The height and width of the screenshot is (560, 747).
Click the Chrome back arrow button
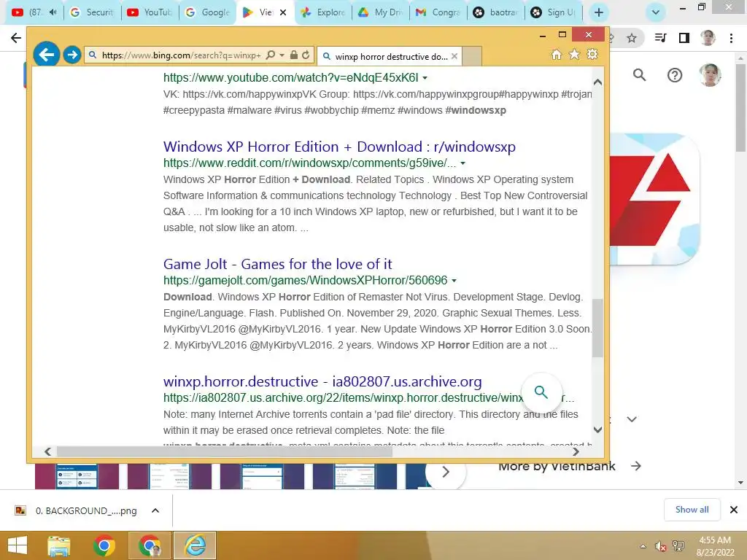pos(16,38)
